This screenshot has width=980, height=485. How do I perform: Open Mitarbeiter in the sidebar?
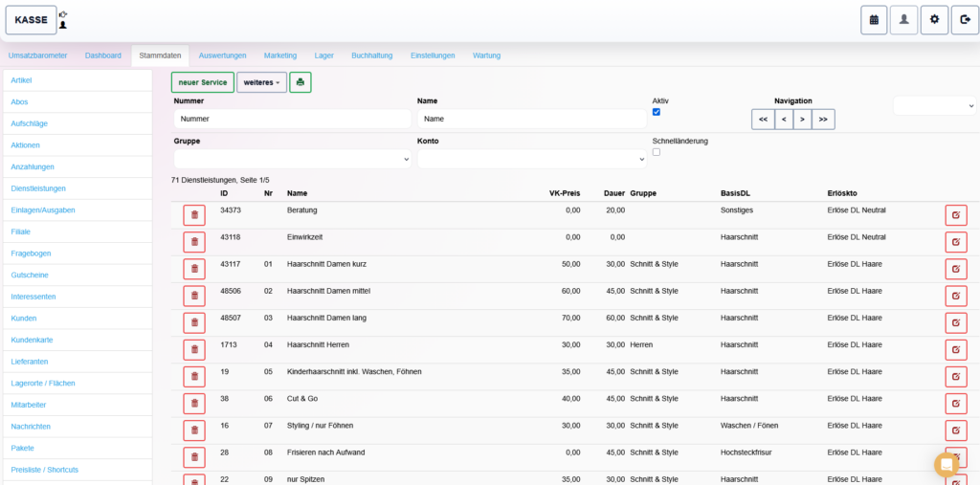click(29, 405)
